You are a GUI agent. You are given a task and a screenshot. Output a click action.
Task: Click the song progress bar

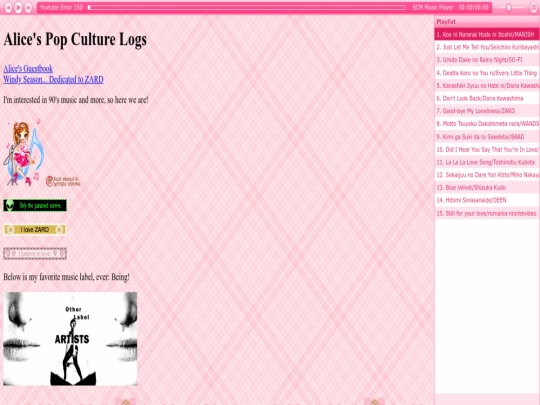pos(247,8)
